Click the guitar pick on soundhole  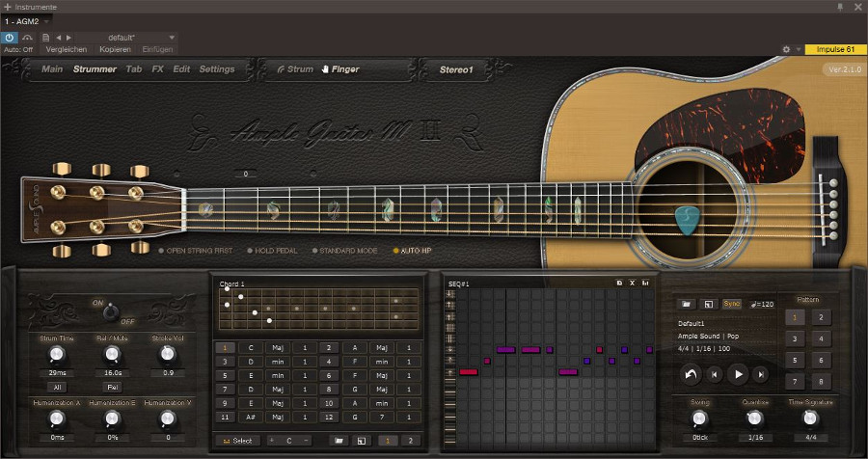click(x=687, y=219)
